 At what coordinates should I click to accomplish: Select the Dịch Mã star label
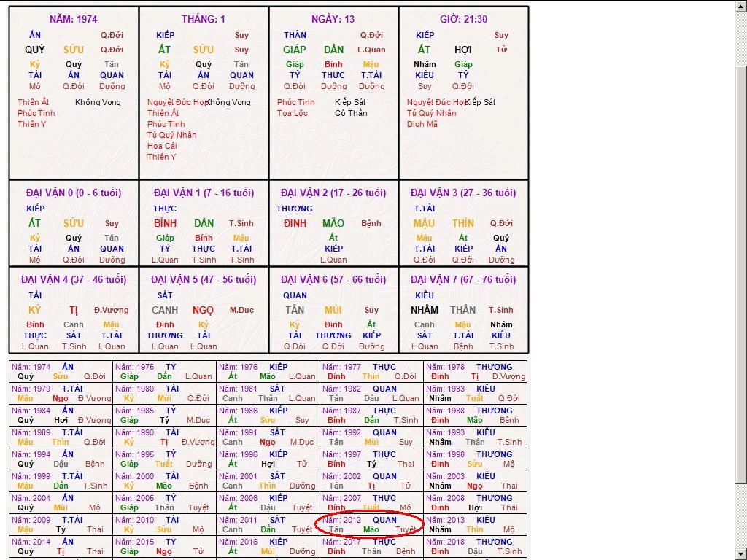[x=422, y=124]
